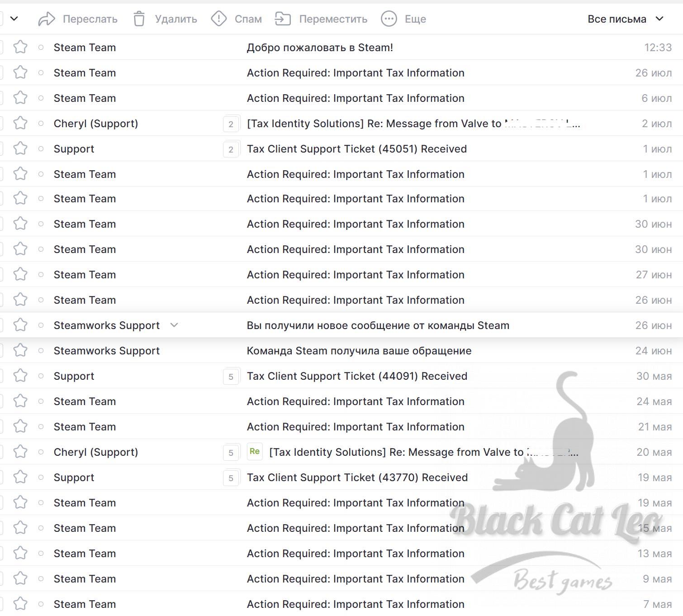Image resolution: width=683 pixels, height=616 pixels.
Task: Star the Steam Team email dated 27 июн
Action: coord(20,274)
